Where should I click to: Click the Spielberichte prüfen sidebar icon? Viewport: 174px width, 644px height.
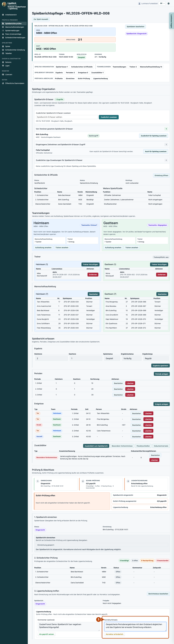(3, 24)
